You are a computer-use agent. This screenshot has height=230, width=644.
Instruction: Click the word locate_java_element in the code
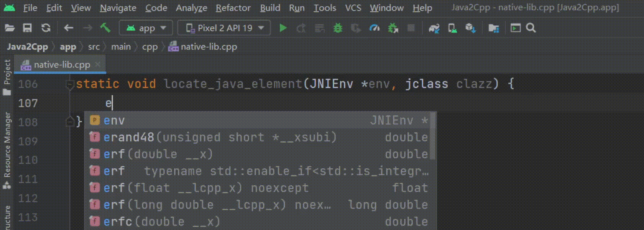[x=233, y=84]
